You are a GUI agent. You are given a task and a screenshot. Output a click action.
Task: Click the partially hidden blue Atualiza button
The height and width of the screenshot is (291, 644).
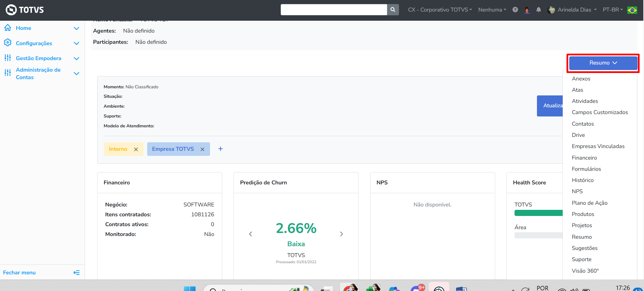pos(550,106)
